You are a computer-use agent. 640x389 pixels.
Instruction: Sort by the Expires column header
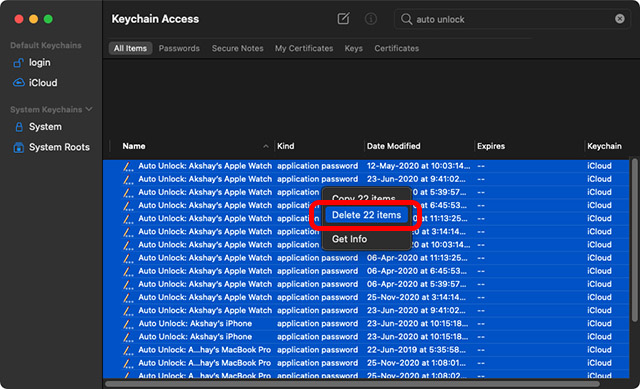click(491, 146)
